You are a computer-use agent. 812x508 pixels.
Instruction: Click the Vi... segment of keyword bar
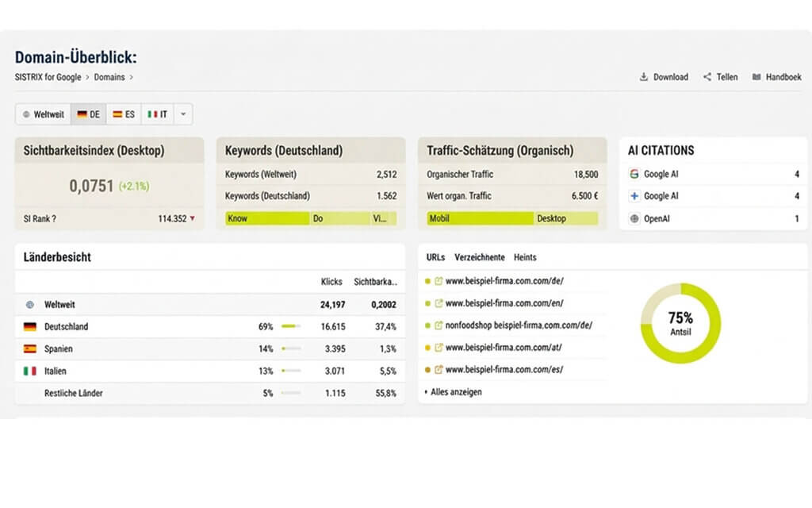pyautogui.click(x=384, y=218)
